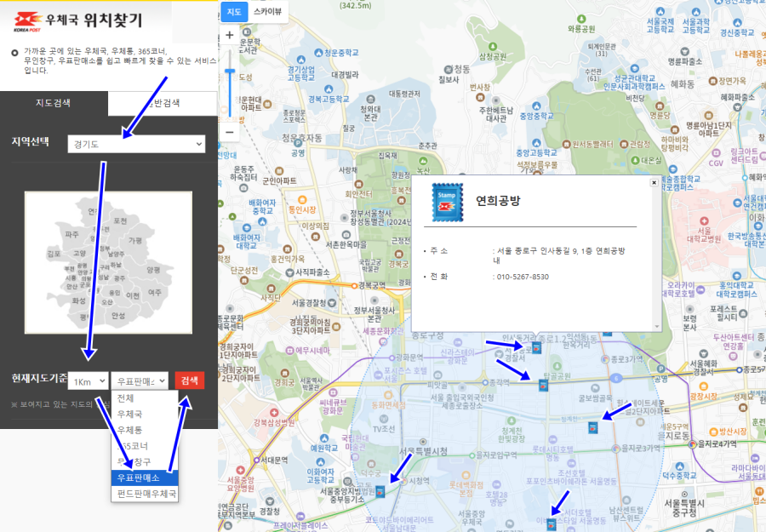Choose 우체국 in the facility list
This screenshot has height=532, width=766.
coord(145,414)
